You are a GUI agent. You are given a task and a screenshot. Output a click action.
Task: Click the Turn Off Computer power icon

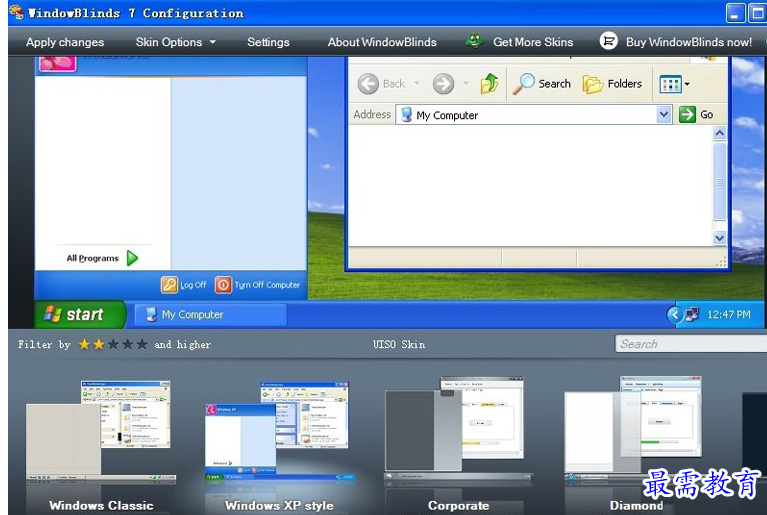point(223,285)
